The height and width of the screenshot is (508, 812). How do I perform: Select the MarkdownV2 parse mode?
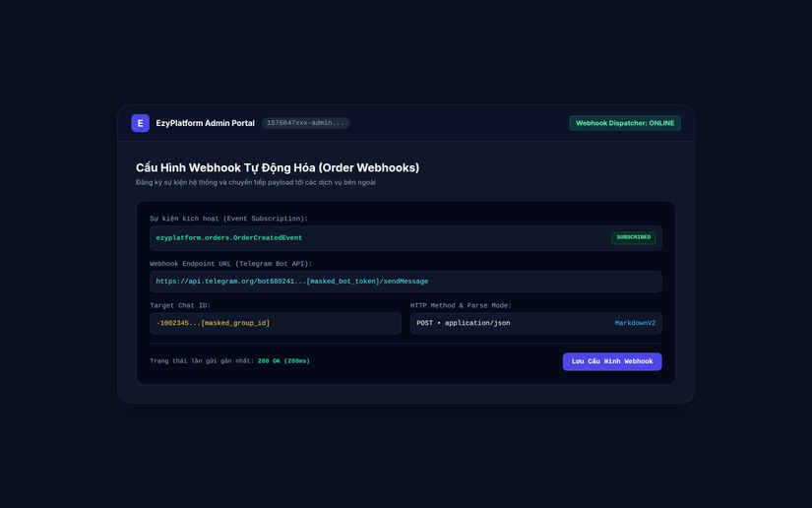(x=635, y=323)
